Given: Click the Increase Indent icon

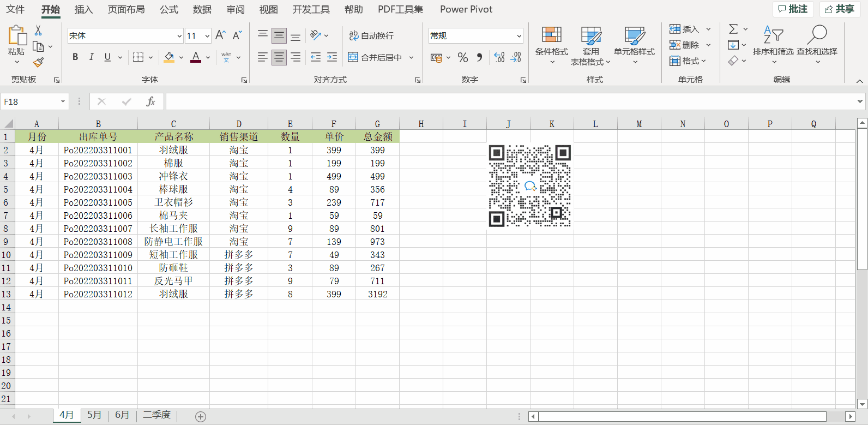Looking at the screenshot, I should [332, 57].
